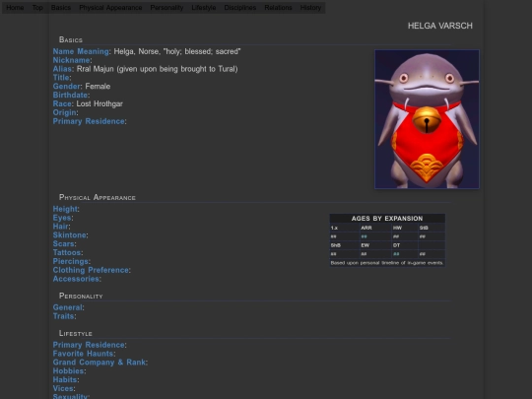Click the Tattoos label
The height and width of the screenshot is (399, 532).
[x=67, y=253]
